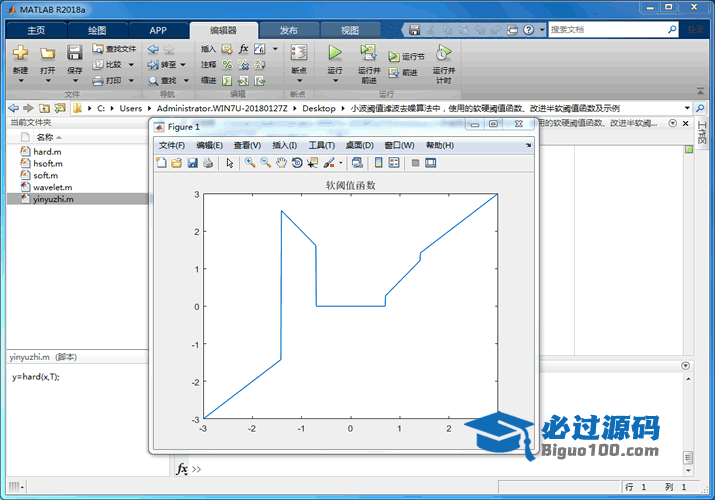Image resolution: width=715 pixels, height=500 pixels.
Task: Open the Figure 1 Help (帮助) menu
Action: 440,145
